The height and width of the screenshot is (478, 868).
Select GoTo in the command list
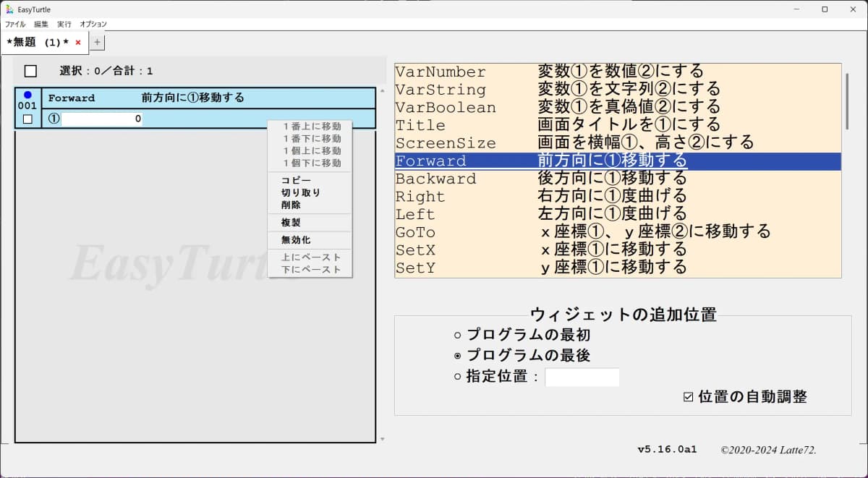click(x=618, y=232)
